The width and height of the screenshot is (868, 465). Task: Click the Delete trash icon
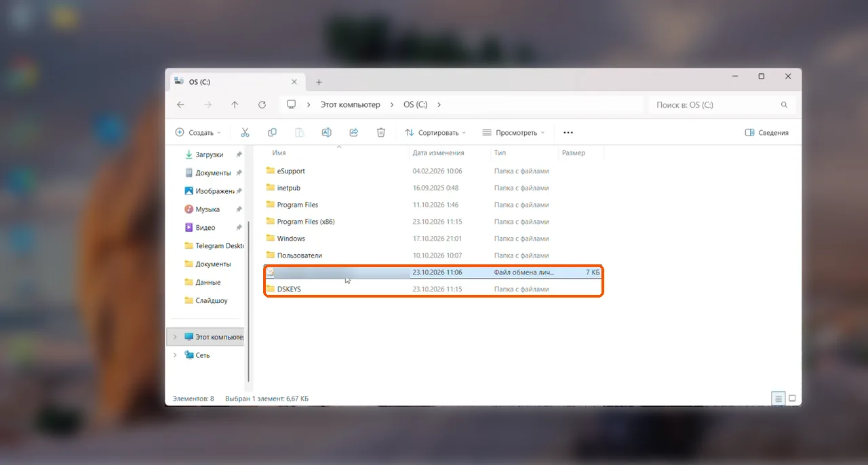tap(381, 133)
